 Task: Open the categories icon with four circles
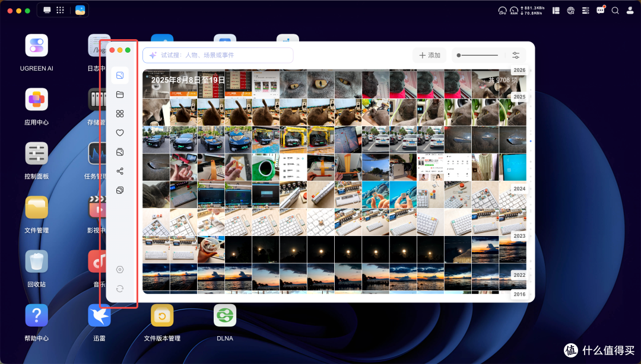[x=120, y=114]
